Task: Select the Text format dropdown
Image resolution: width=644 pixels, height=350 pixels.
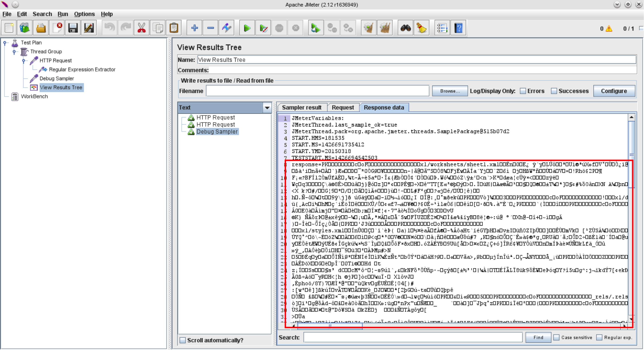Action: pyautogui.click(x=223, y=108)
